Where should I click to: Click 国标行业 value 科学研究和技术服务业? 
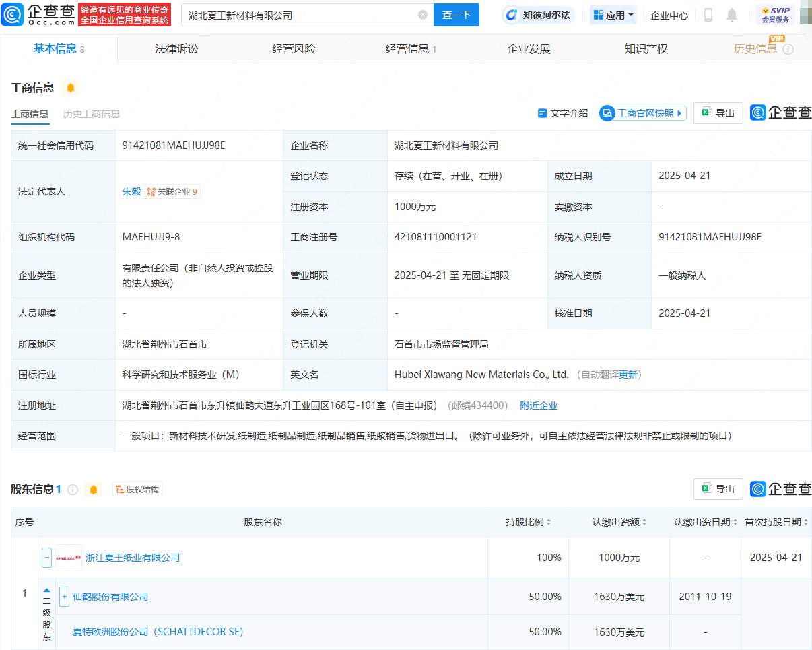coord(181,375)
